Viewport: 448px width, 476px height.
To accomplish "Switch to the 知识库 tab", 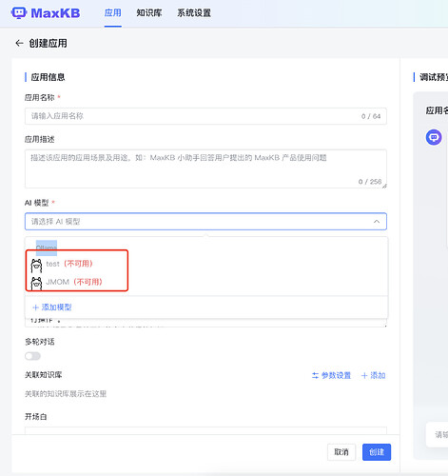I will (x=149, y=13).
